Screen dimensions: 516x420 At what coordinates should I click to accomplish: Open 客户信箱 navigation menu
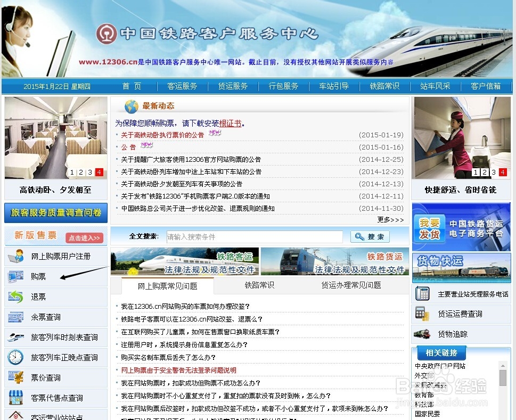(486, 86)
